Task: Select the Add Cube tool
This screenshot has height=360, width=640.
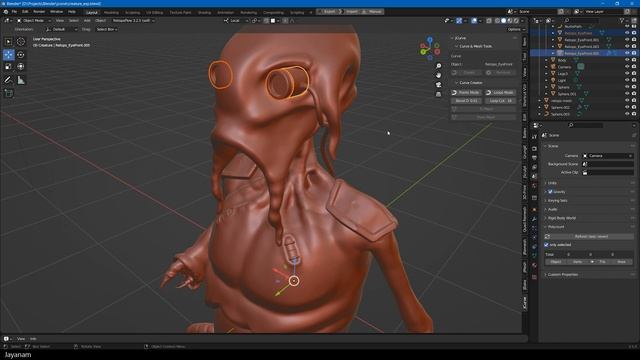Action: click(8, 93)
